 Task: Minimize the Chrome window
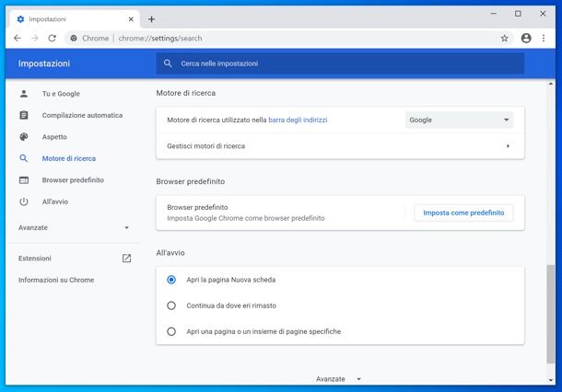(494, 14)
